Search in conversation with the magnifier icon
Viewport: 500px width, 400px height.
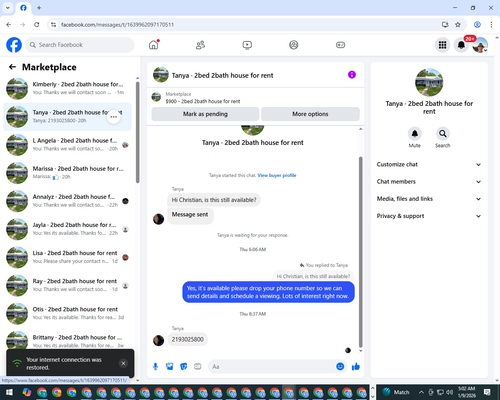click(443, 134)
